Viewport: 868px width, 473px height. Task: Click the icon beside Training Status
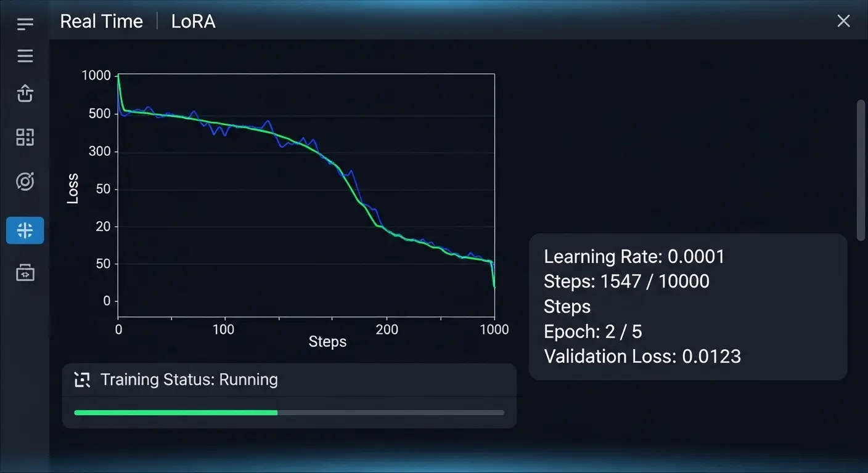(82, 379)
